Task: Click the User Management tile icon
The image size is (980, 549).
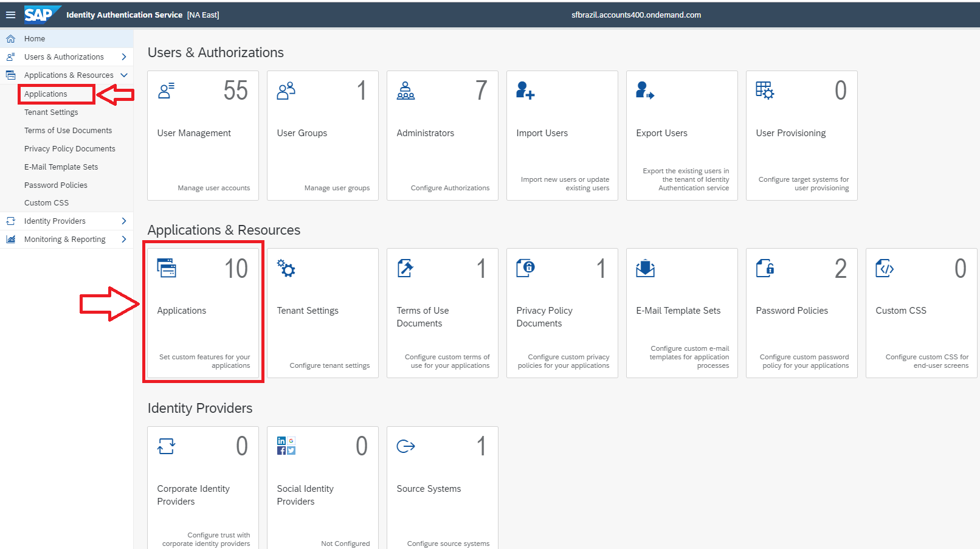Action: click(166, 91)
